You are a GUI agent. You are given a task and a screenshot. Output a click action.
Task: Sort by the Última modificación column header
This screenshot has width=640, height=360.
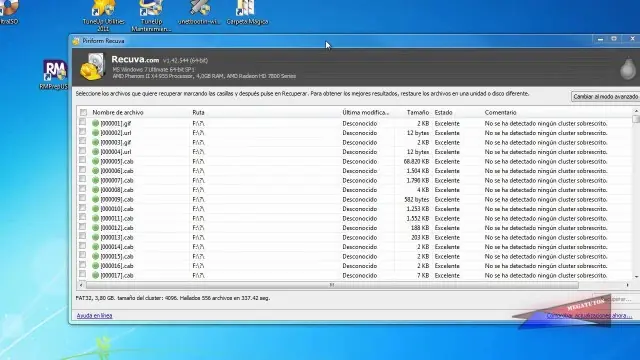click(367, 112)
